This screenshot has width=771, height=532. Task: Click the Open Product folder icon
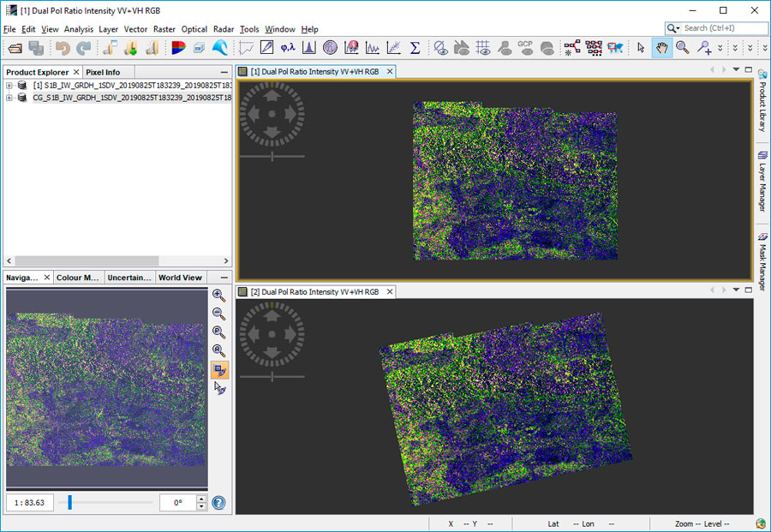(x=15, y=48)
